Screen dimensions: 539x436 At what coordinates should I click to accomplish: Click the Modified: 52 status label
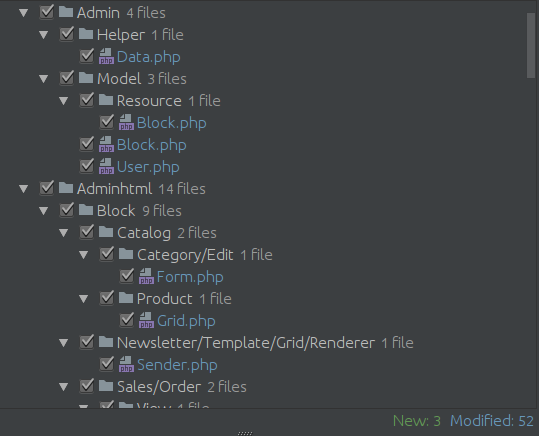coord(492,421)
